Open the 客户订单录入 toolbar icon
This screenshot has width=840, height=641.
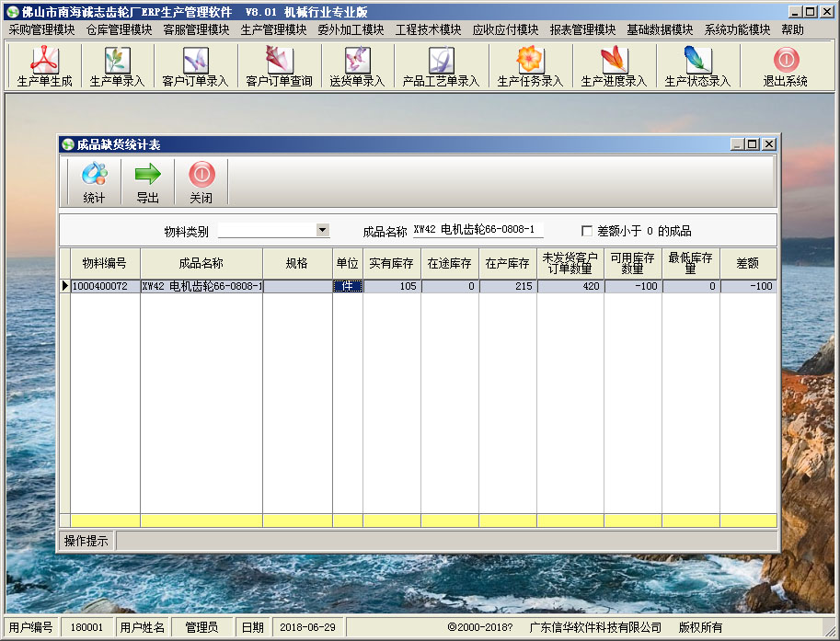tap(194, 65)
